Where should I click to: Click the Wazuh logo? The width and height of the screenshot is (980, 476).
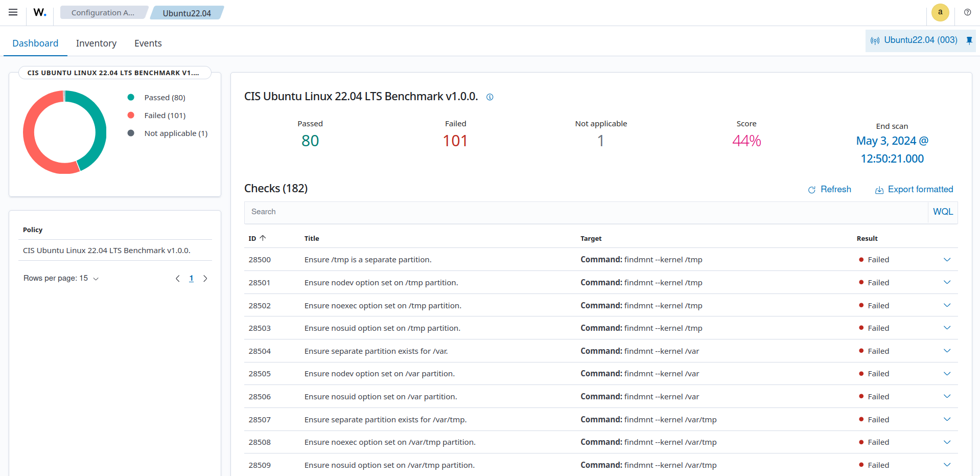(x=39, y=12)
